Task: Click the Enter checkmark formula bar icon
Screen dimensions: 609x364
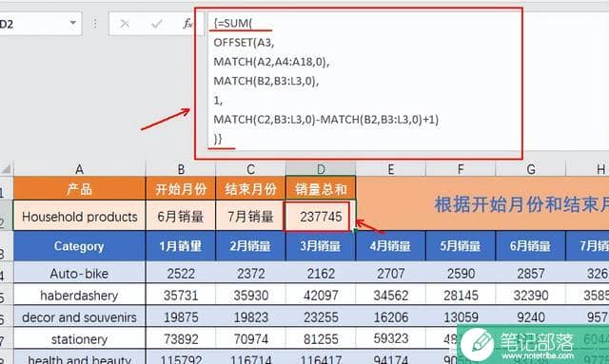Action: (x=156, y=24)
